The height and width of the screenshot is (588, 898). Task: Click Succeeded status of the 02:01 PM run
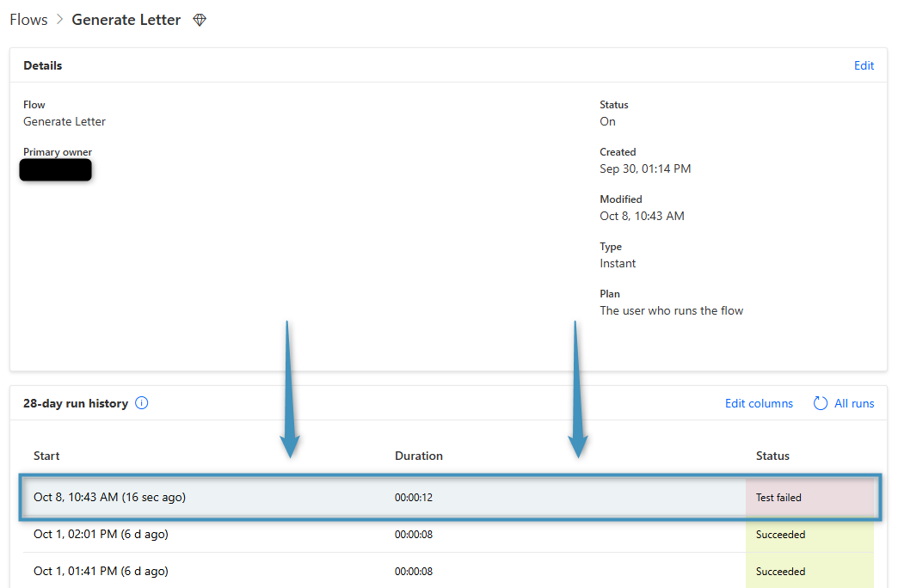[x=780, y=535]
